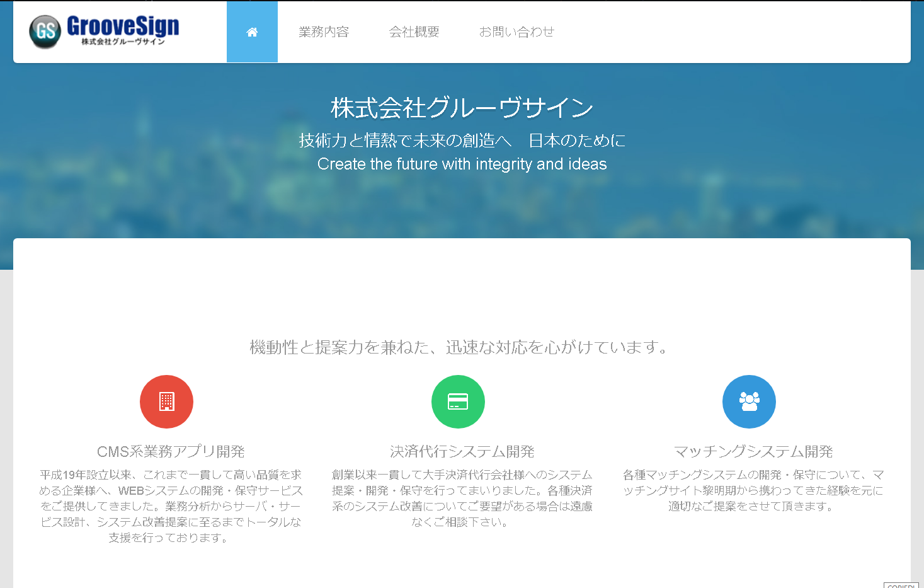Viewport: 924px width, 588px height.
Task: Select the 決済代行システム開発 heading
Action: 462,451
